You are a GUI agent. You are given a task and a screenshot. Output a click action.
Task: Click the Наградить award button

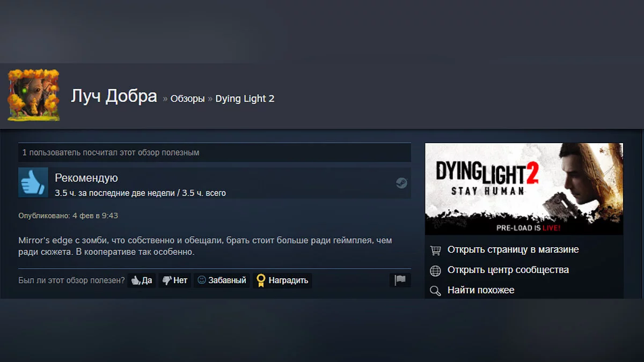pos(282,280)
